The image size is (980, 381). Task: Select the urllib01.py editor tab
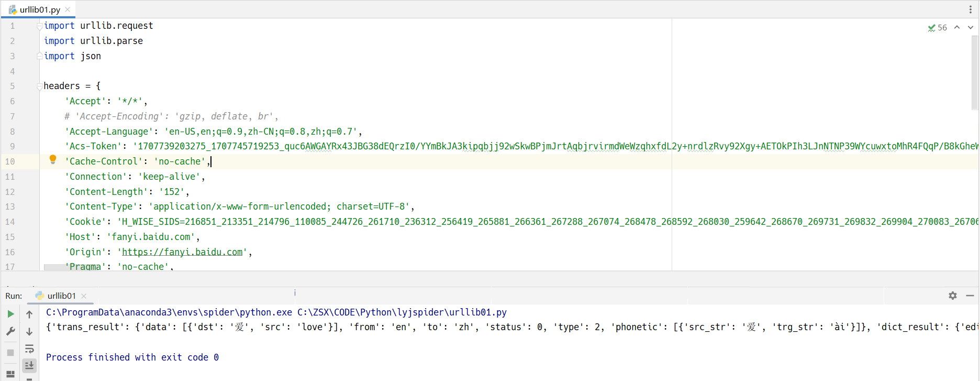(x=40, y=9)
